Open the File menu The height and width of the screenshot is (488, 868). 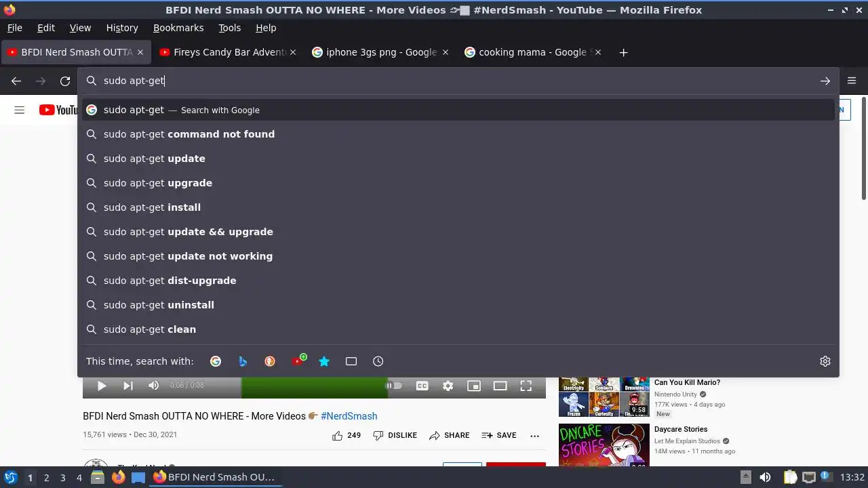coord(14,28)
